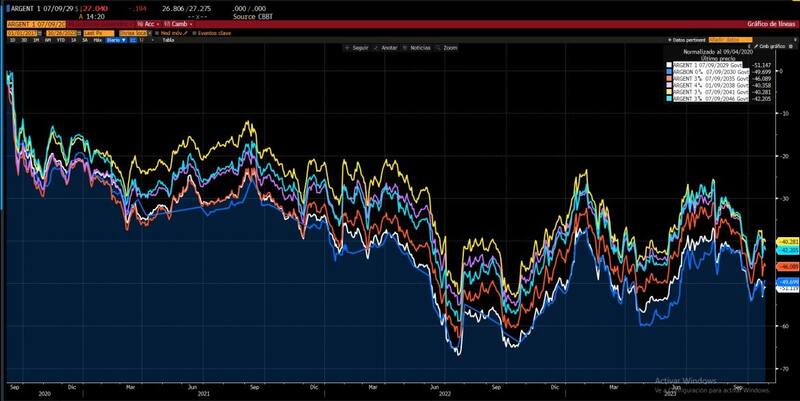This screenshot has height=401, width=800.
Task: Select the Anotar annotation tool
Action: click(379, 47)
